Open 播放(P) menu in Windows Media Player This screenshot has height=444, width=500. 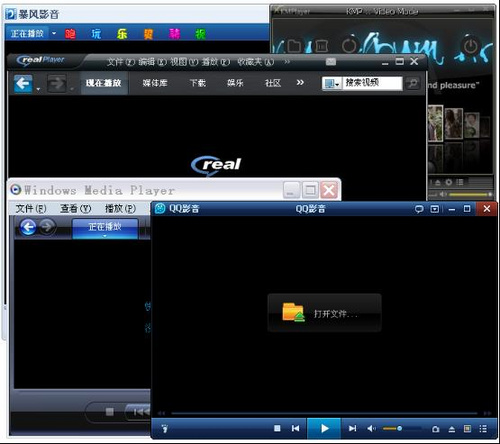(x=120, y=209)
